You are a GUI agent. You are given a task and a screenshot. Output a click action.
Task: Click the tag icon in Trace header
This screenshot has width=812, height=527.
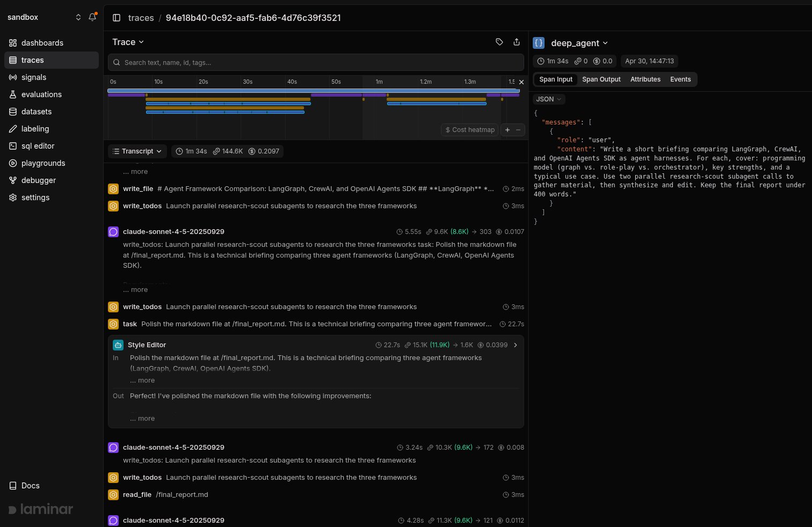click(499, 42)
